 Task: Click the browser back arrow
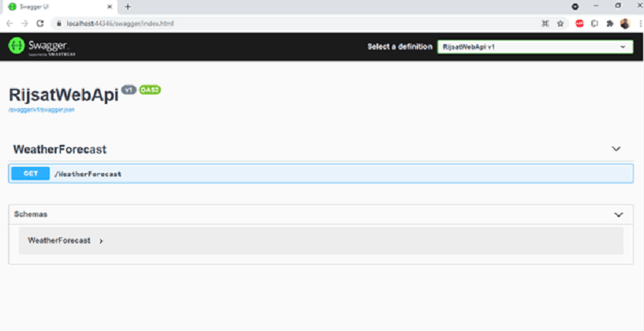9,24
